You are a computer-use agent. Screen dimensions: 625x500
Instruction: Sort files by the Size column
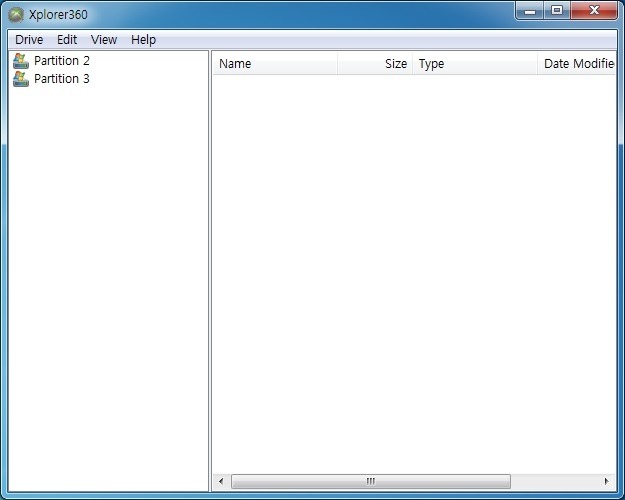[x=375, y=64]
